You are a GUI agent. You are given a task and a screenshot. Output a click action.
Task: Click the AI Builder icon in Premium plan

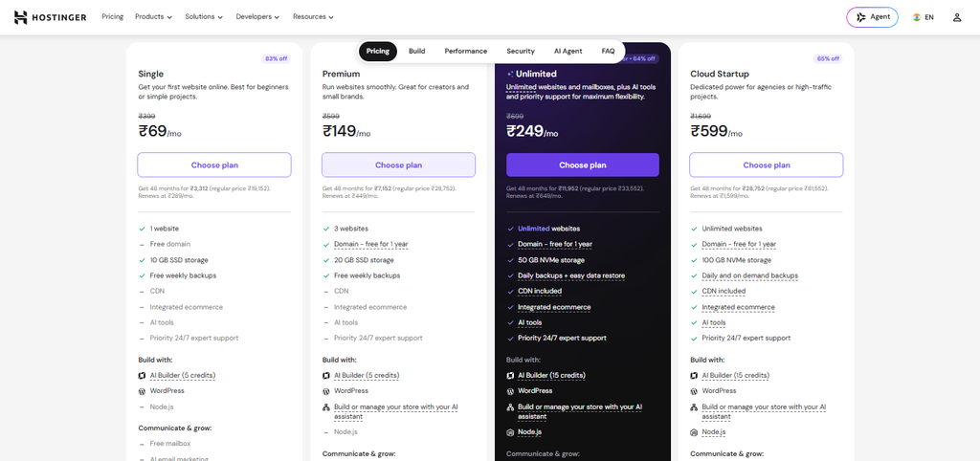click(325, 376)
